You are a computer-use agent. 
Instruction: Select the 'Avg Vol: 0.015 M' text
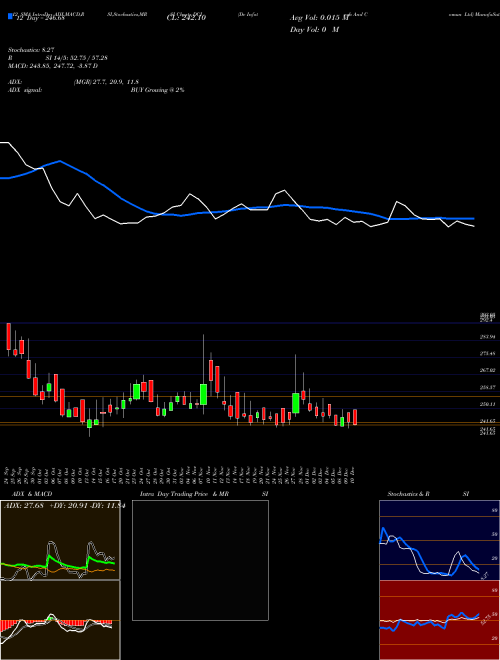tap(319, 18)
